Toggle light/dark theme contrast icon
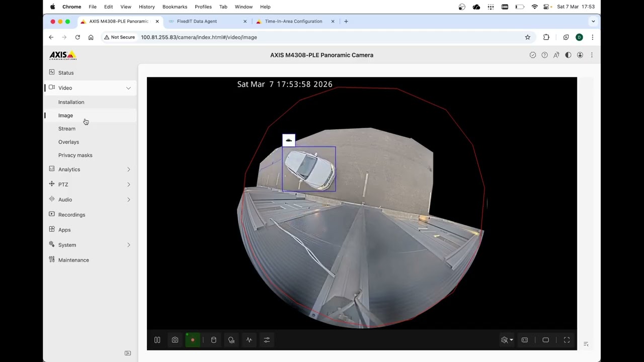 tap(568, 55)
